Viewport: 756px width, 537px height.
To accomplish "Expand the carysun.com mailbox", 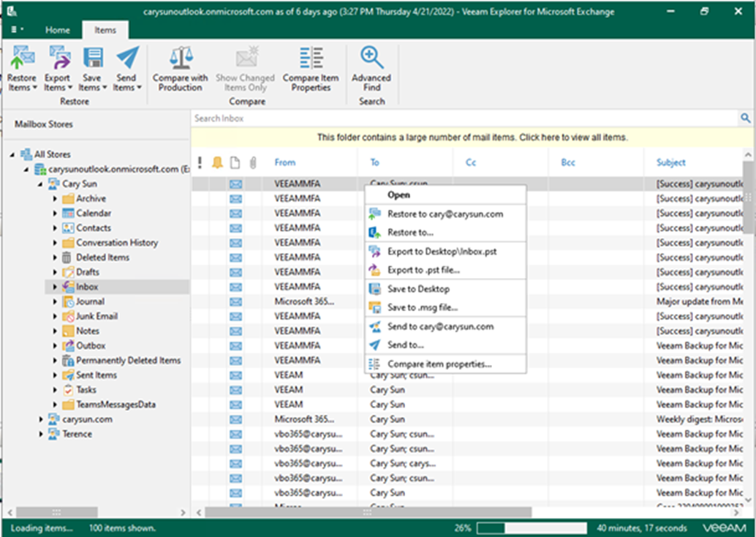I will point(41,419).
